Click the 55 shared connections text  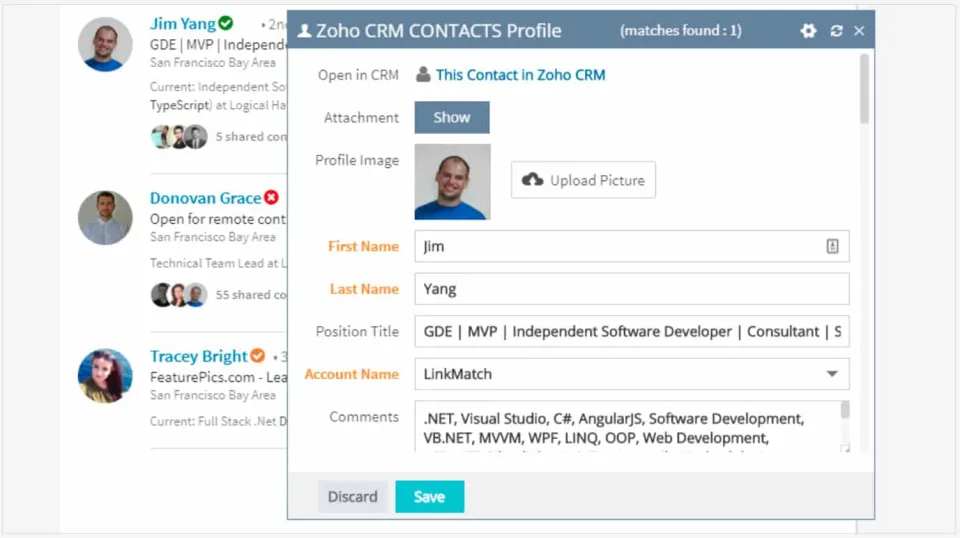pos(251,294)
